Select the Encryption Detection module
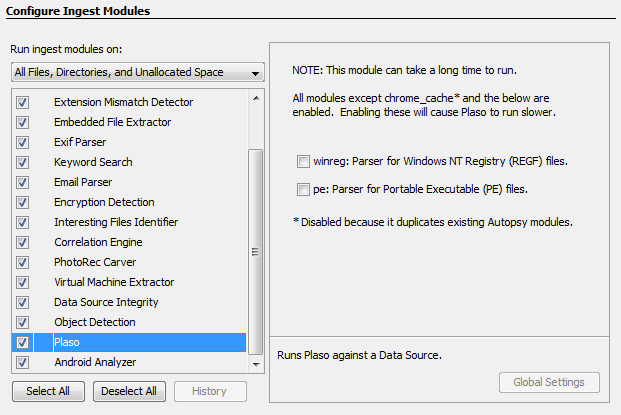The height and width of the screenshot is (415, 621). click(x=104, y=202)
